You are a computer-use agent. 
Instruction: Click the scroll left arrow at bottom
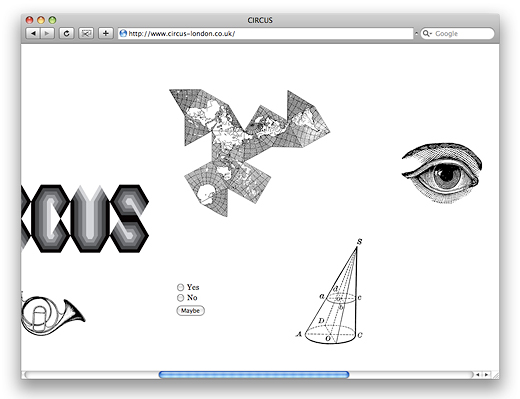point(478,375)
